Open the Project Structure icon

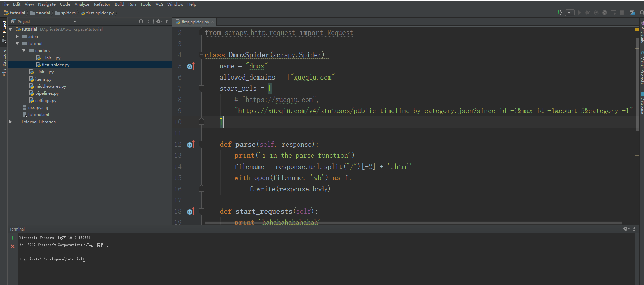[632, 13]
